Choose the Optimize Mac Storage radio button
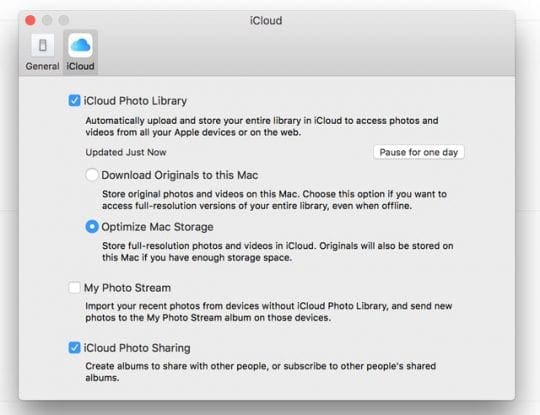 click(92, 227)
